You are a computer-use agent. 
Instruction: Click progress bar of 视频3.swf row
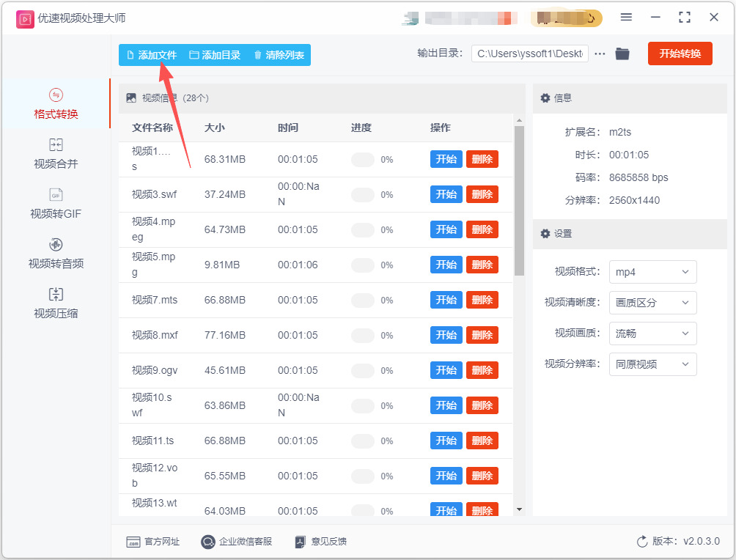coord(362,195)
